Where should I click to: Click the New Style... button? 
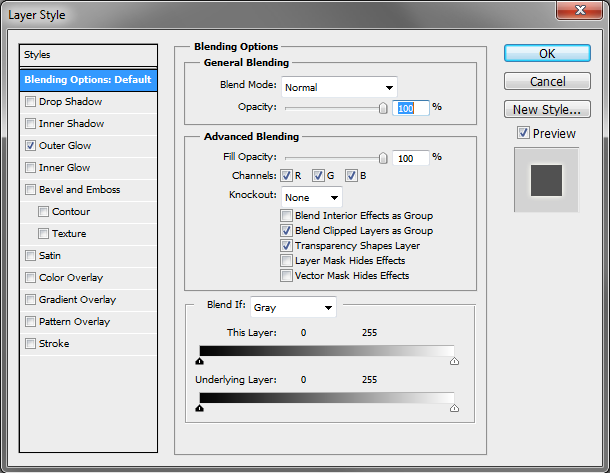pos(547,109)
